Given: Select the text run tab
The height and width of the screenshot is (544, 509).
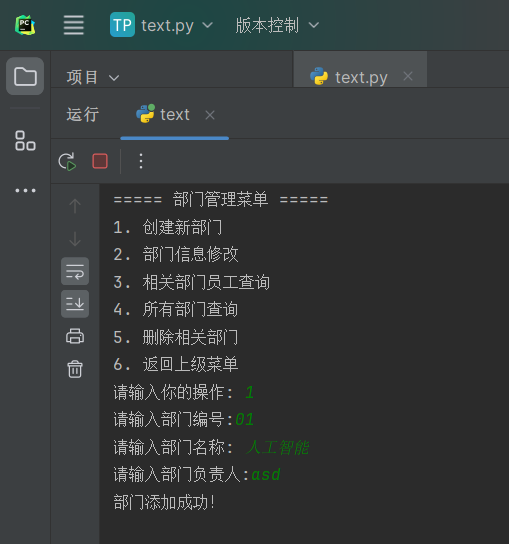Looking at the screenshot, I should coord(163,114).
